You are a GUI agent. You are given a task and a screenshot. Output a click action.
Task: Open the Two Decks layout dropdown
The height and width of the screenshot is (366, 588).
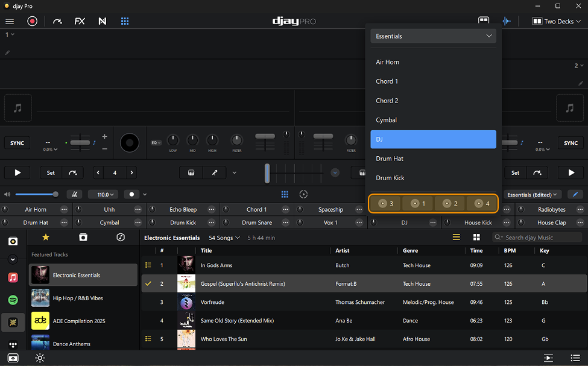(x=555, y=21)
